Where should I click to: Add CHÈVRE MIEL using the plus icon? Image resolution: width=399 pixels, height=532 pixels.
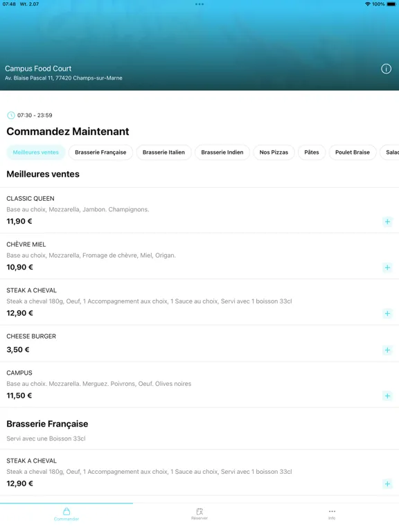click(387, 267)
